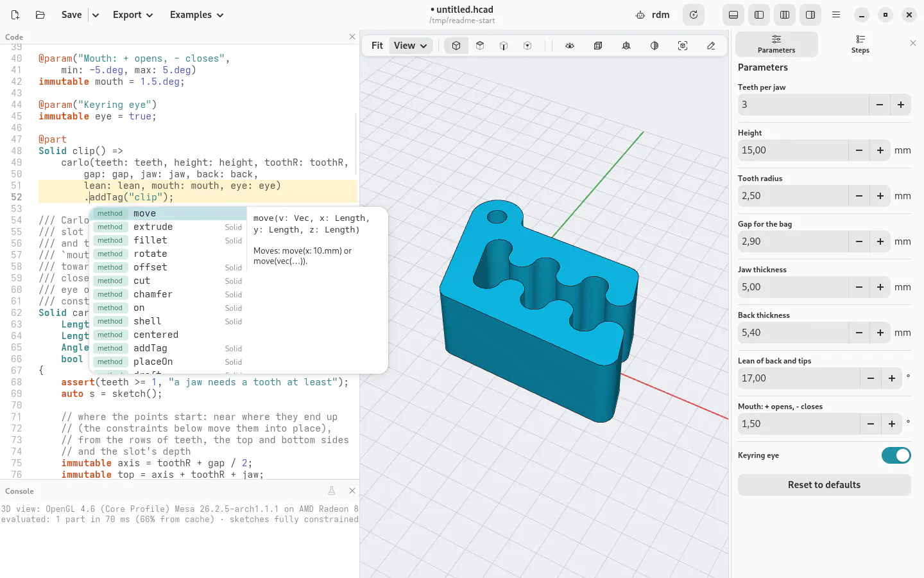
Task: Click the Save button
Action: [71, 15]
